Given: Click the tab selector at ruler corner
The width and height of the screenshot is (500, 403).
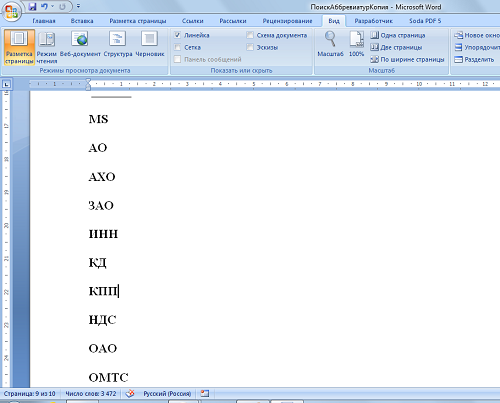Looking at the screenshot, I should [x=6, y=84].
